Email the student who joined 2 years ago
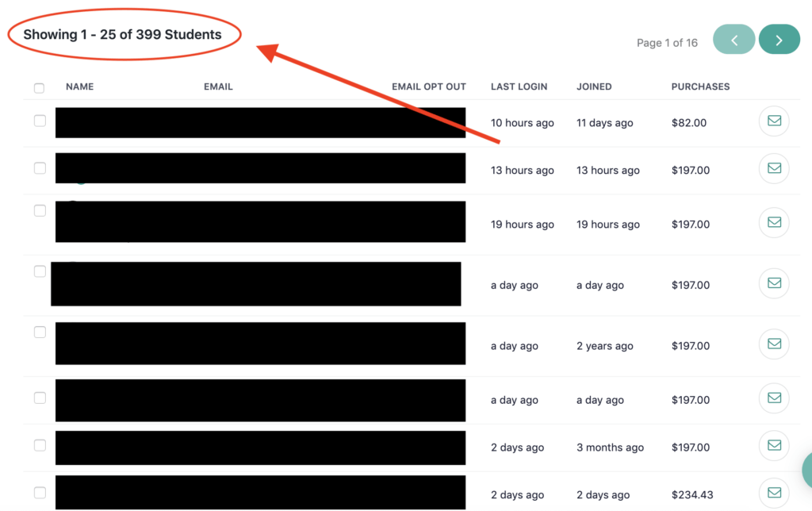 point(774,344)
